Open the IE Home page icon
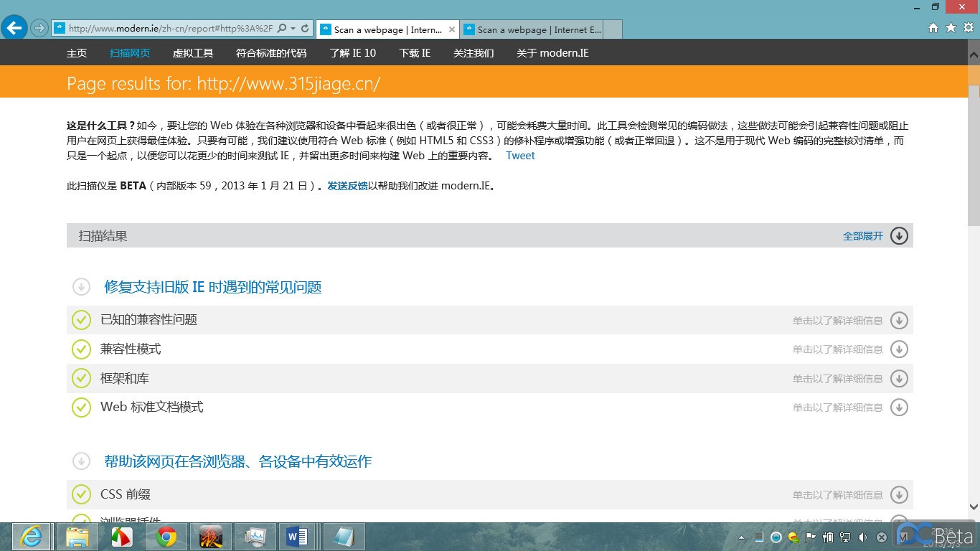Viewport: 980px width, 551px height. pyautogui.click(x=933, y=28)
